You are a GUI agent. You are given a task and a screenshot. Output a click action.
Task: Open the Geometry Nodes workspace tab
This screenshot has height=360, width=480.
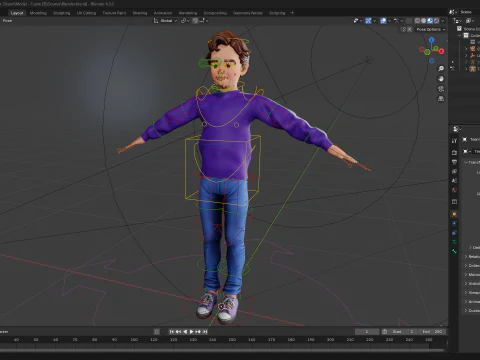click(248, 13)
